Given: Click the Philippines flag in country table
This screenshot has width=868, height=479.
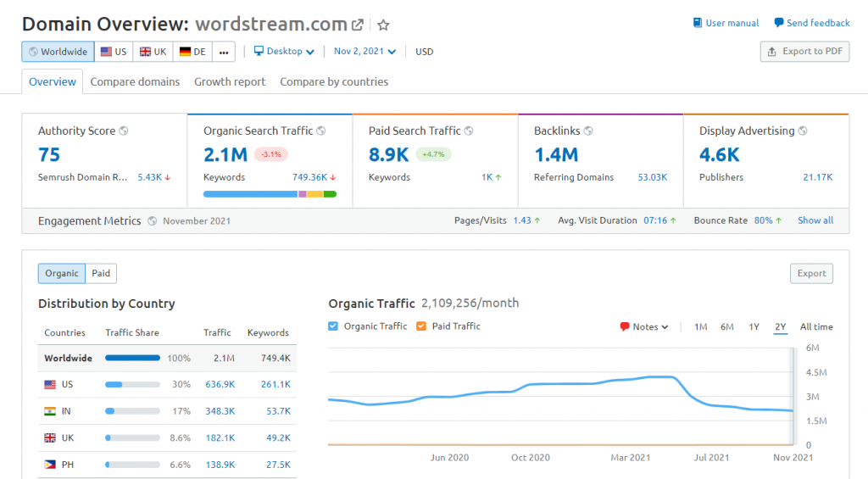Looking at the screenshot, I should click(x=50, y=465).
